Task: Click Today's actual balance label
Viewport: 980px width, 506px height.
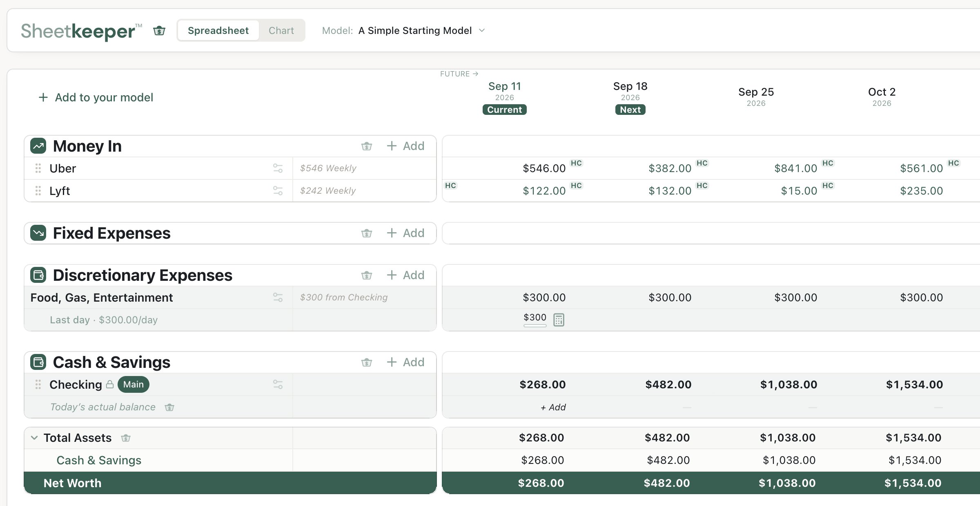Action: point(103,407)
